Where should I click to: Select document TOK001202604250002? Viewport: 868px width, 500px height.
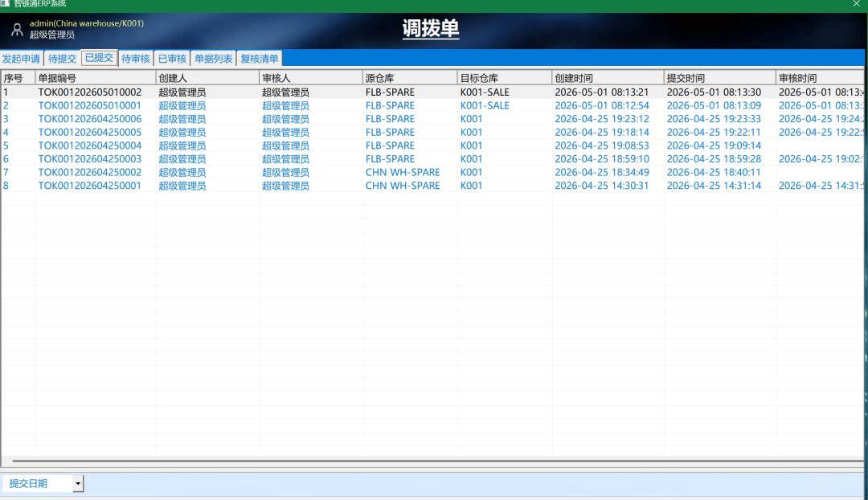pos(90,172)
